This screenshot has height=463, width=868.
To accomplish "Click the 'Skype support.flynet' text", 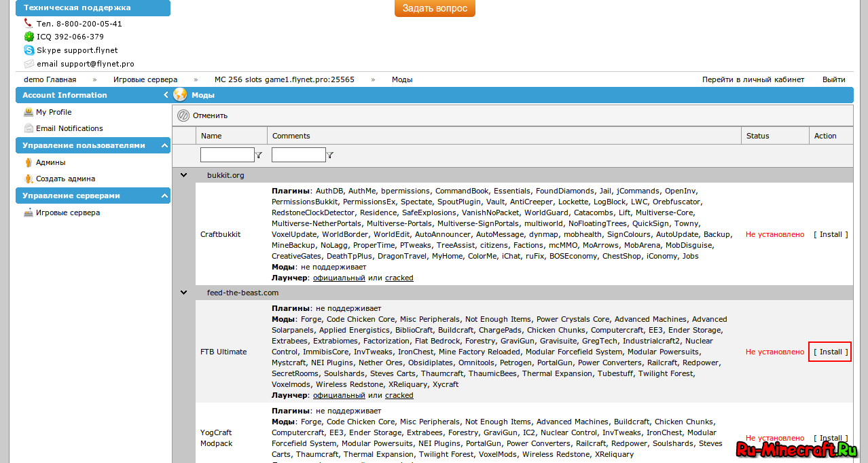I will pos(77,50).
